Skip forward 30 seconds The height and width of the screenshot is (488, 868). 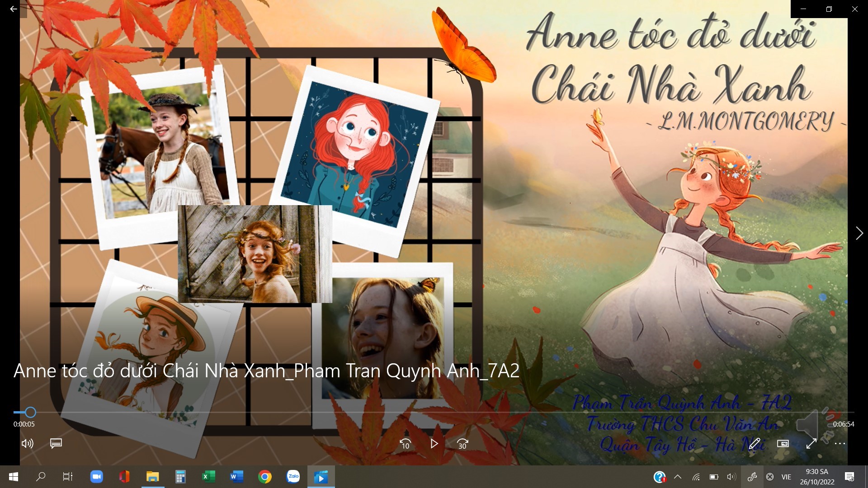[462, 444]
